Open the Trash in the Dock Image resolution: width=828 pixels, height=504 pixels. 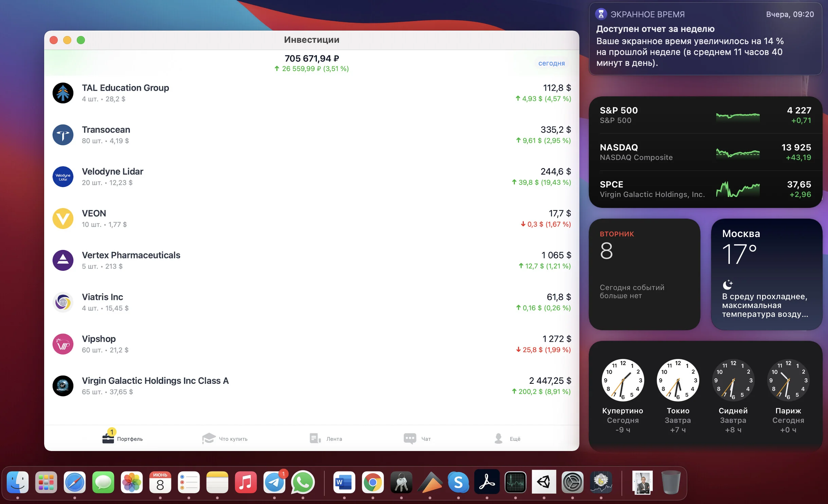pos(671,482)
